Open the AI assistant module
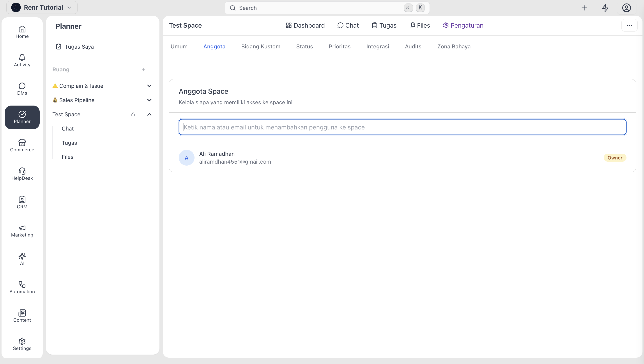 click(x=22, y=259)
